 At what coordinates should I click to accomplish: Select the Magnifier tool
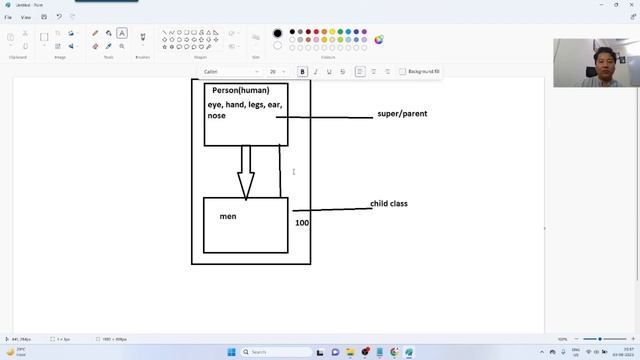pyautogui.click(x=122, y=47)
